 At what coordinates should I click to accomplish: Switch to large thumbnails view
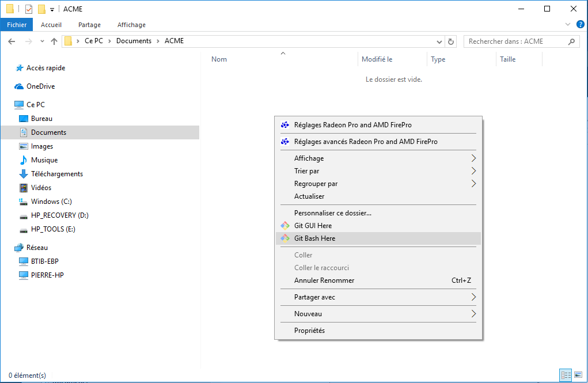coord(579,375)
